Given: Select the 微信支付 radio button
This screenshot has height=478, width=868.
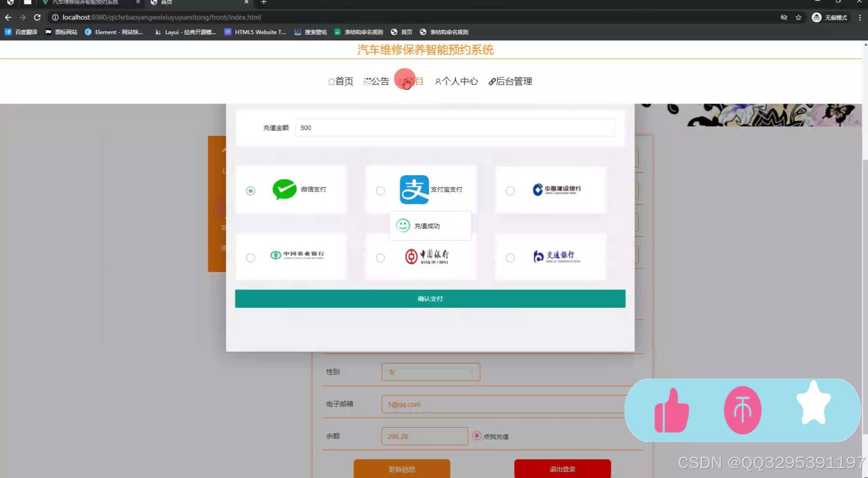Looking at the screenshot, I should 251,191.
